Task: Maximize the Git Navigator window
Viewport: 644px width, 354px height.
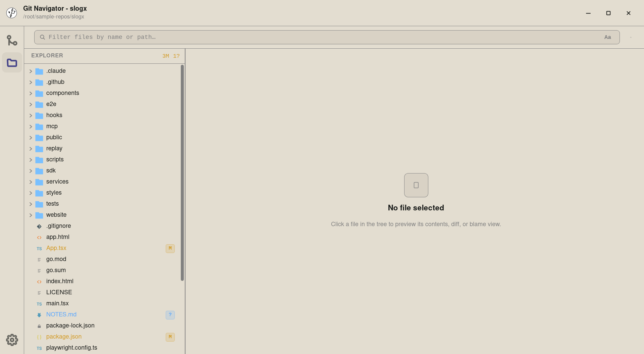Action: pyautogui.click(x=608, y=13)
